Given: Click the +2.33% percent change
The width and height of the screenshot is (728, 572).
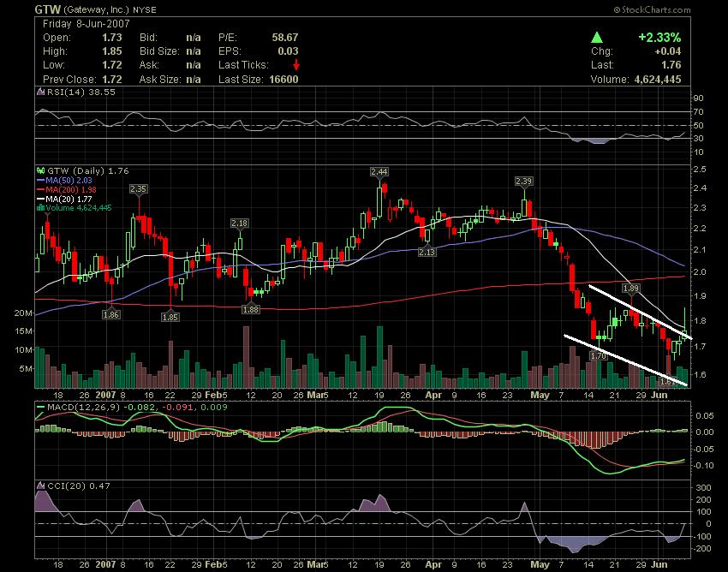Looking at the screenshot, I should point(659,37).
